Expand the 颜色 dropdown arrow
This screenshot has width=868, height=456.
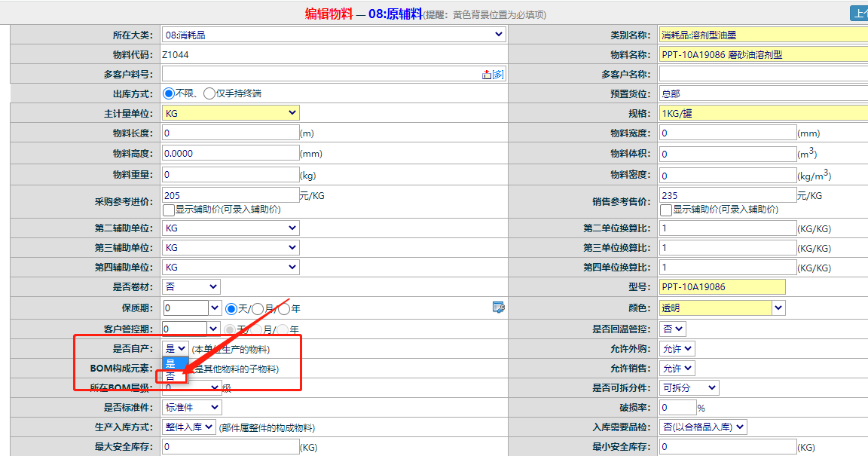click(x=778, y=308)
